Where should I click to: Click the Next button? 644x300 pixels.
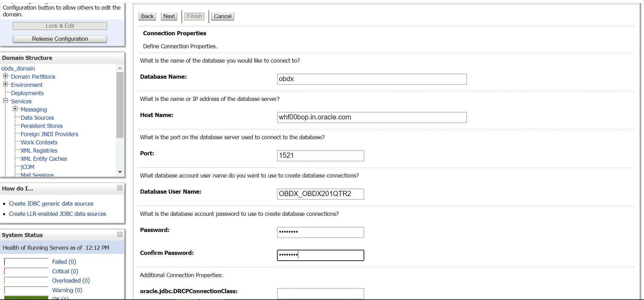169,16
